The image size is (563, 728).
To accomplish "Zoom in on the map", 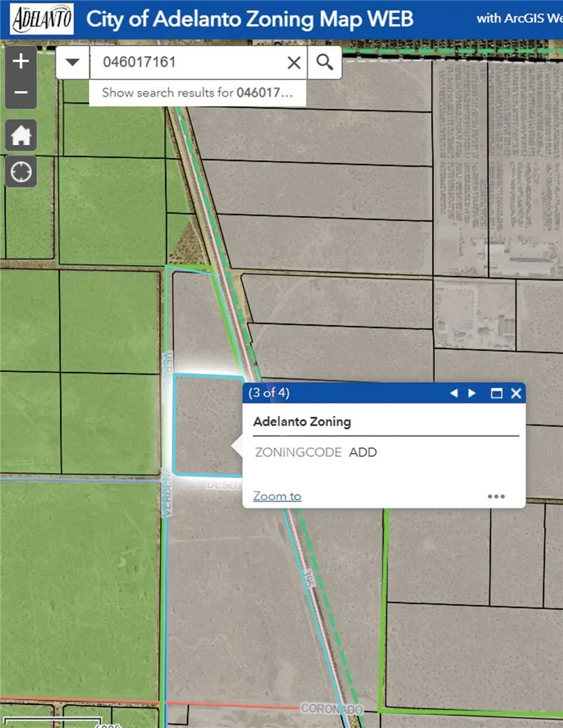I will point(21,61).
